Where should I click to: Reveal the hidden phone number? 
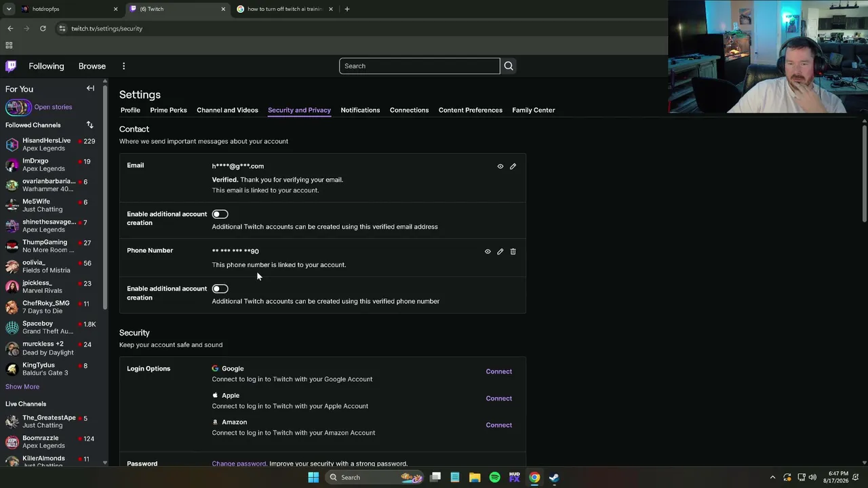(x=488, y=251)
